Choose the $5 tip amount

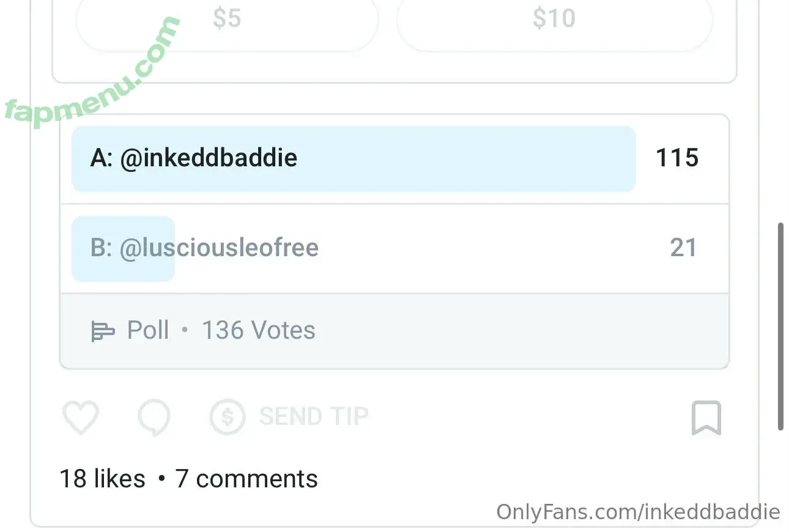tap(227, 19)
